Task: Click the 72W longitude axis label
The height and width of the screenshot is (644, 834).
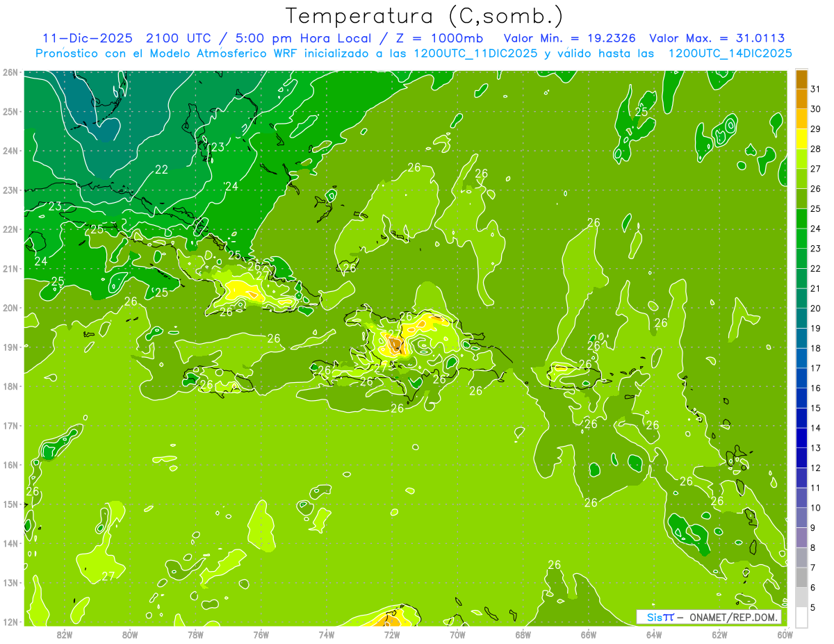Action: (392, 634)
